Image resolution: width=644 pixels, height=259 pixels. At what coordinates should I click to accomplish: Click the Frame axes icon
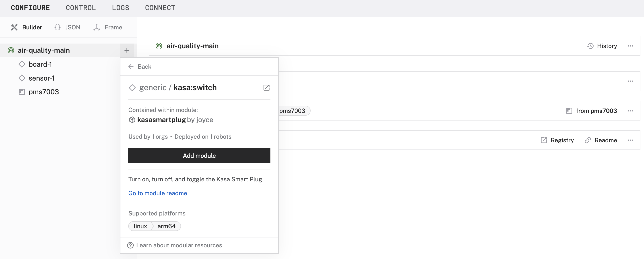click(97, 27)
